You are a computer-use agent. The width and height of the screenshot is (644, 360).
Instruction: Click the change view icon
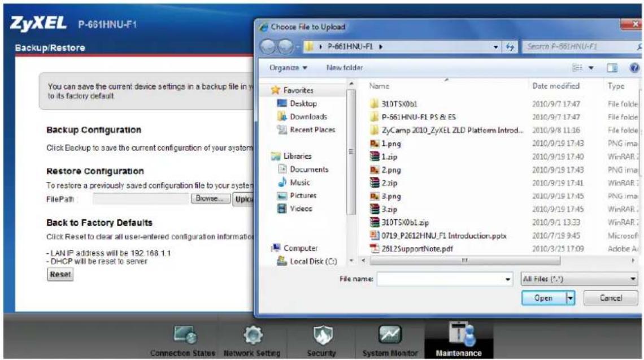[577, 67]
